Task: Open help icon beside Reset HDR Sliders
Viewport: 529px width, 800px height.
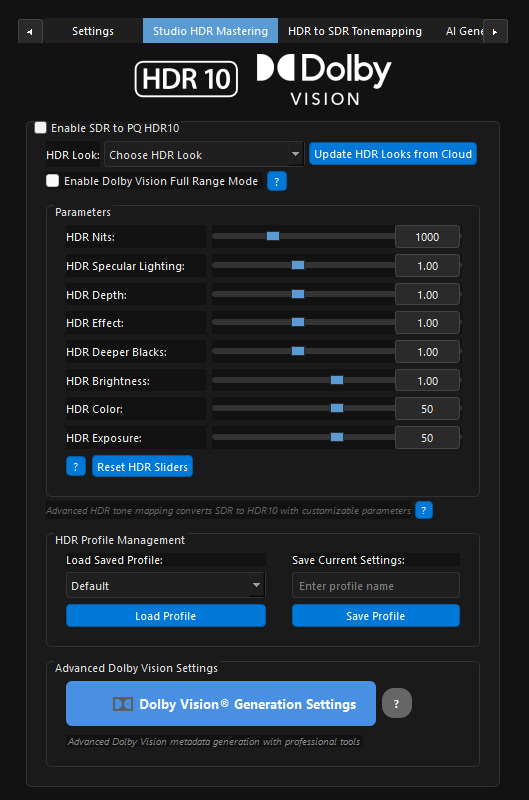Action: click(x=75, y=466)
